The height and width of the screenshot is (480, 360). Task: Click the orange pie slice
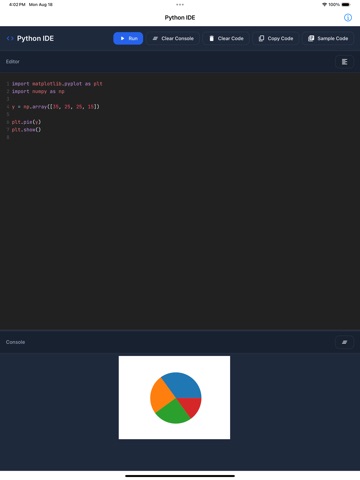coord(161,396)
